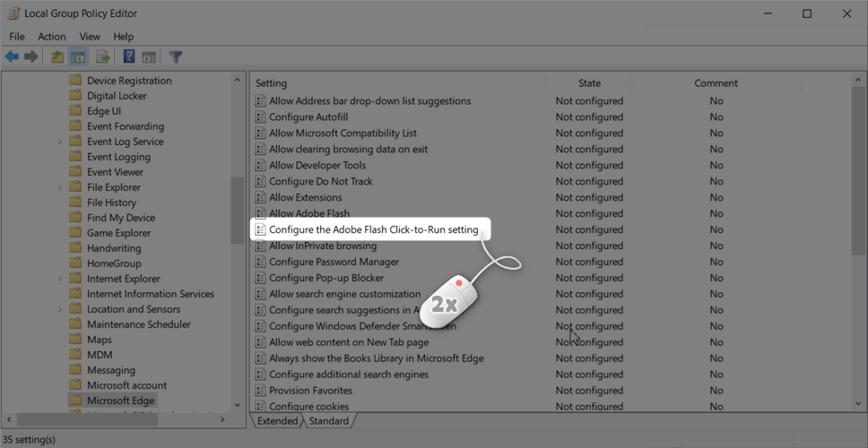868x448 pixels.
Task: Click the Forward arrow toolbar icon
Action: coord(31,56)
